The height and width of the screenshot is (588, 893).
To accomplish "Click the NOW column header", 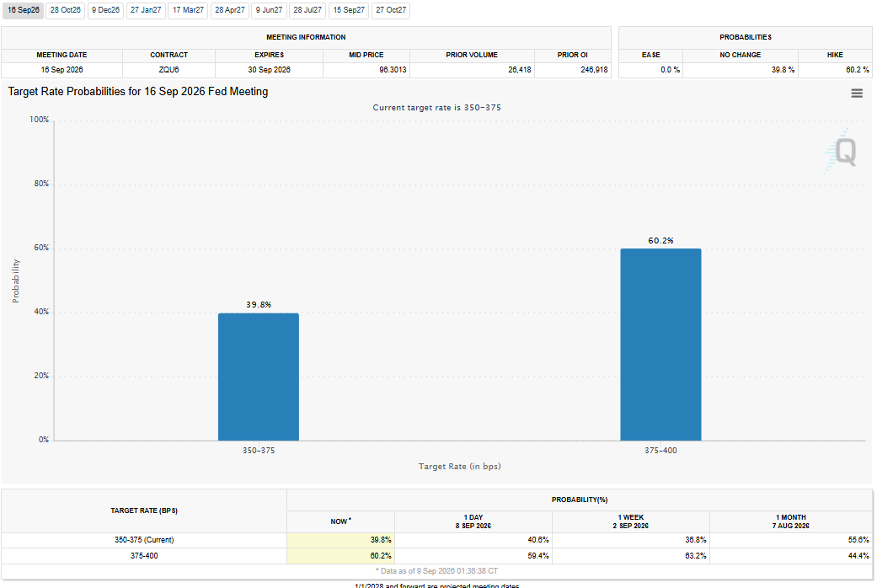I will point(340,521).
